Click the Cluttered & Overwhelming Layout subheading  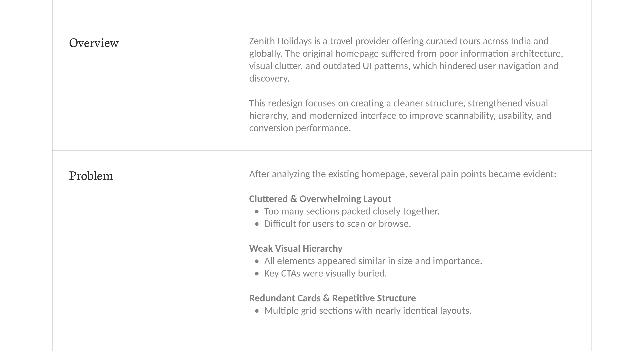pos(320,199)
